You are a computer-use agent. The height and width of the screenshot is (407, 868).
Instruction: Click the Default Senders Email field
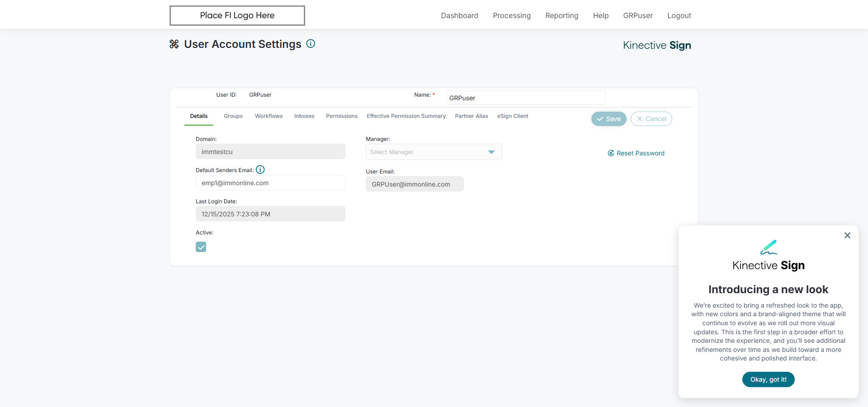pos(270,182)
